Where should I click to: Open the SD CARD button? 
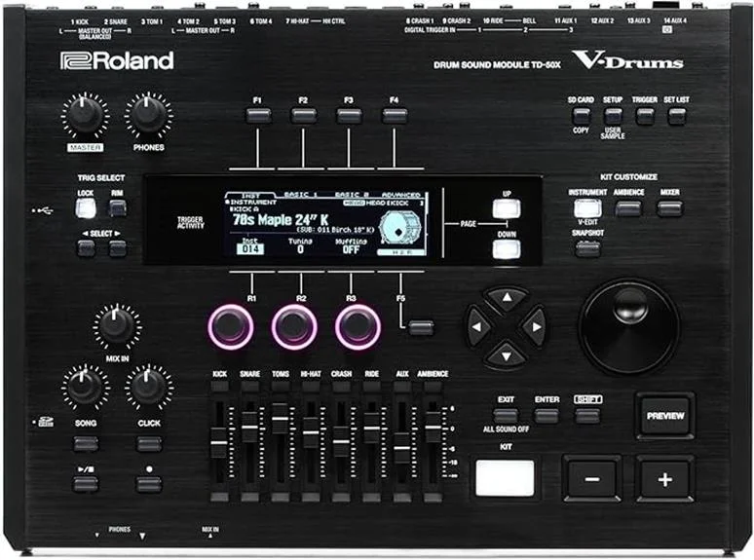point(581,116)
